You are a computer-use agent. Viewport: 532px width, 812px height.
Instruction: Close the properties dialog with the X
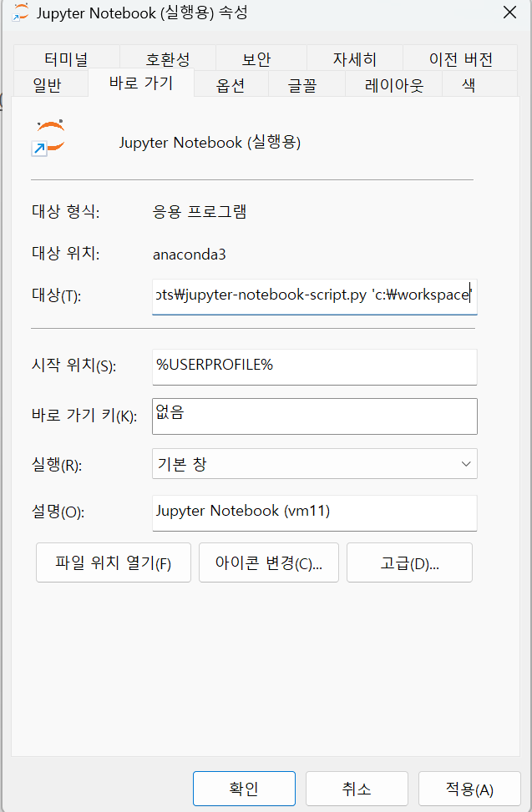click(x=509, y=13)
